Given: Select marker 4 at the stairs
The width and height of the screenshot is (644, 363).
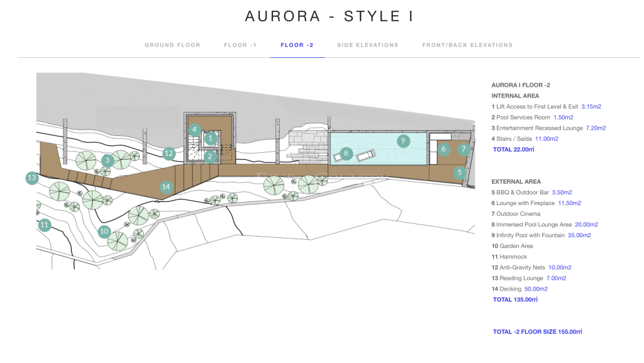Looking at the screenshot, I should coord(195,130).
